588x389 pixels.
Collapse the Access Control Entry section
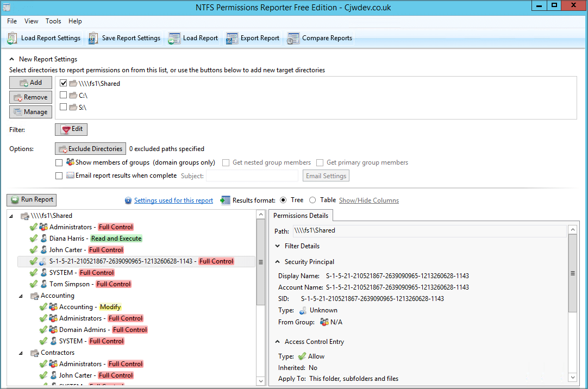278,342
